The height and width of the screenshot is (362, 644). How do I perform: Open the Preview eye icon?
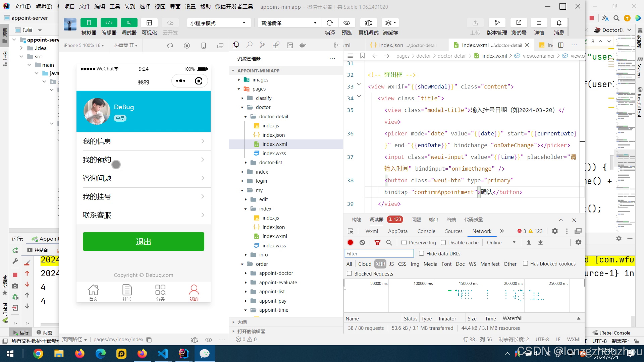[346, 23]
